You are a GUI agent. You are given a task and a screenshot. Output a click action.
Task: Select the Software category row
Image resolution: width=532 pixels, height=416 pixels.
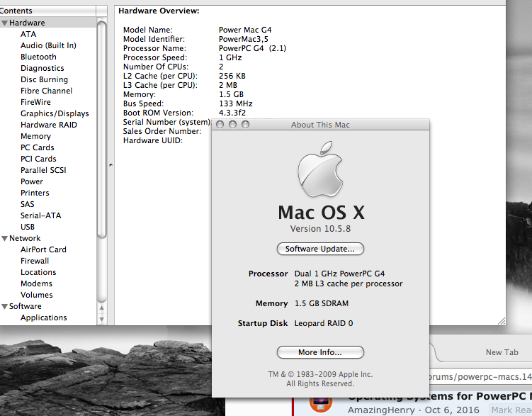click(48, 306)
